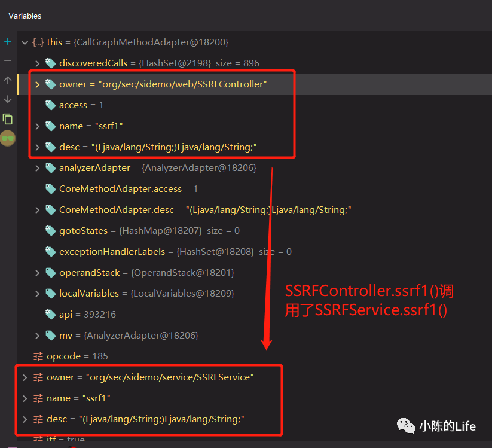
Task: Move watch down with the down arrow
Action: tap(8, 99)
